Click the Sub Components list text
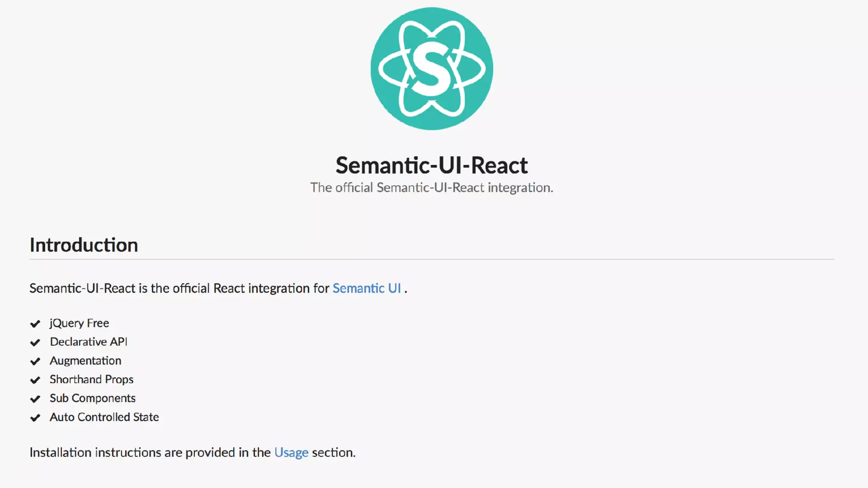The image size is (868, 488). [92, 398]
